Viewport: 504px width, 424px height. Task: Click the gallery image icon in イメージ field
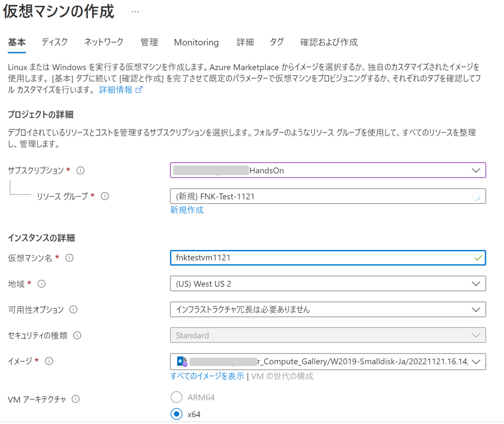pyautogui.click(x=182, y=361)
